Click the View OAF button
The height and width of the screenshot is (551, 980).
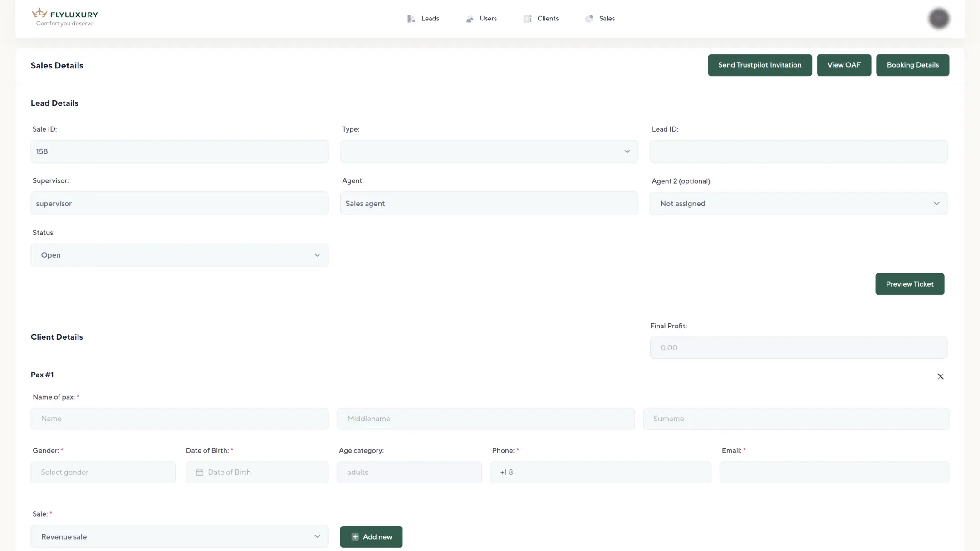843,65
